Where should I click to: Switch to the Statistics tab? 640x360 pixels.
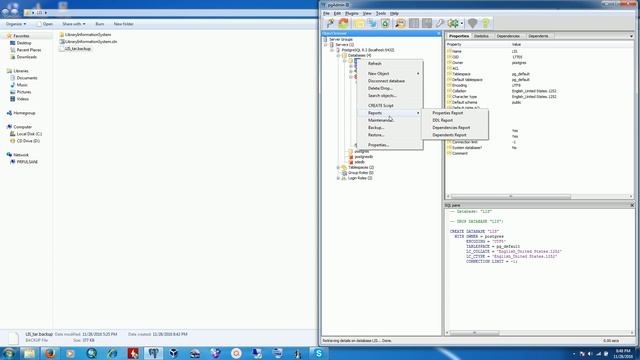pos(481,36)
